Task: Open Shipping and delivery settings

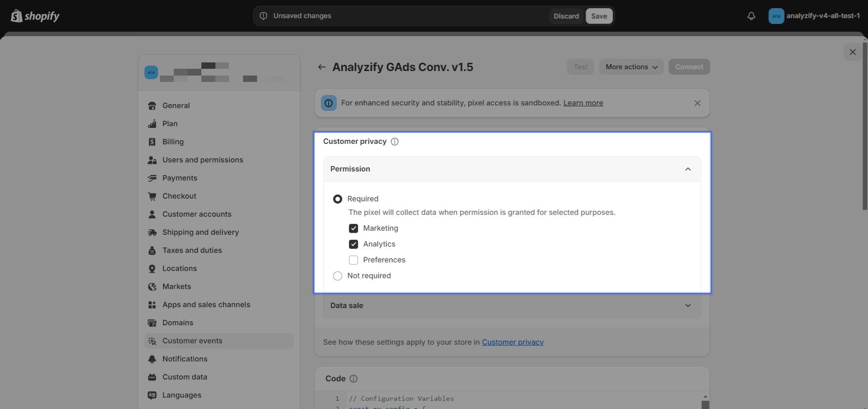Action: click(219, 232)
